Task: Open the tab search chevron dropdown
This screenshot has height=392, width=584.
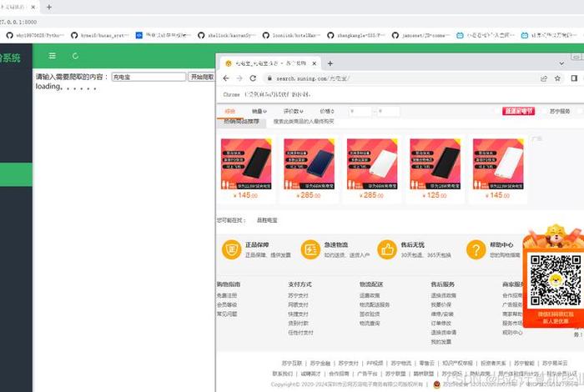Action: point(561,63)
